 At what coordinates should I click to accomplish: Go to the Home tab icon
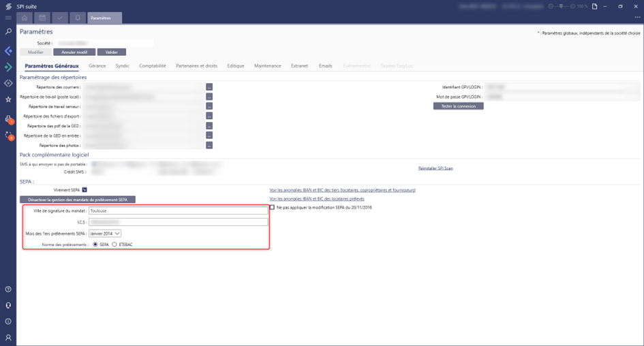click(x=25, y=18)
